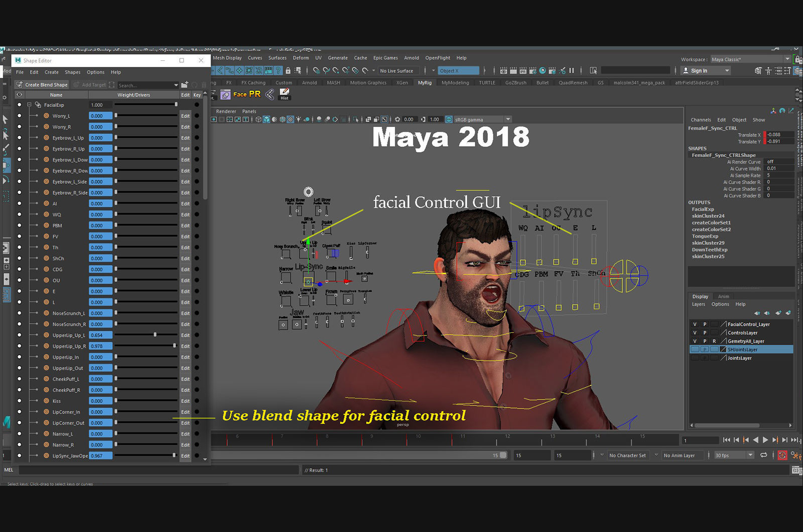Click the UpperLip_Up_L weight slider handle
The width and height of the screenshot is (803, 532).
coord(155,335)
